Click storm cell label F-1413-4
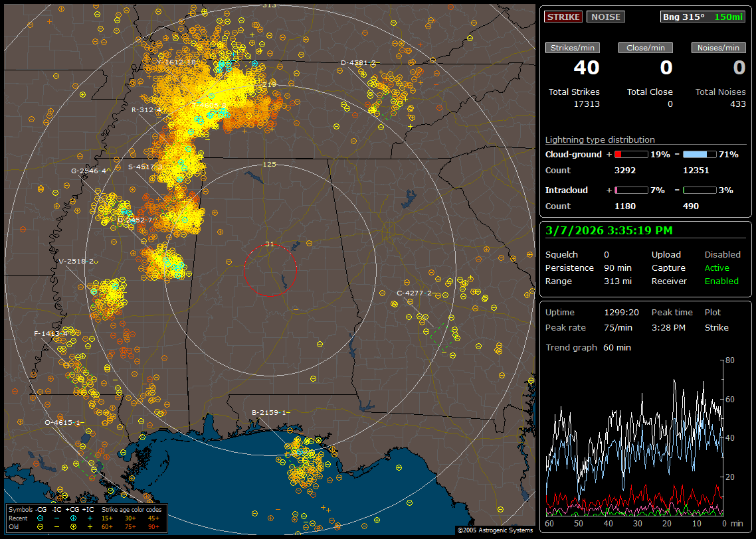756x539 pixels. [54, 333]
